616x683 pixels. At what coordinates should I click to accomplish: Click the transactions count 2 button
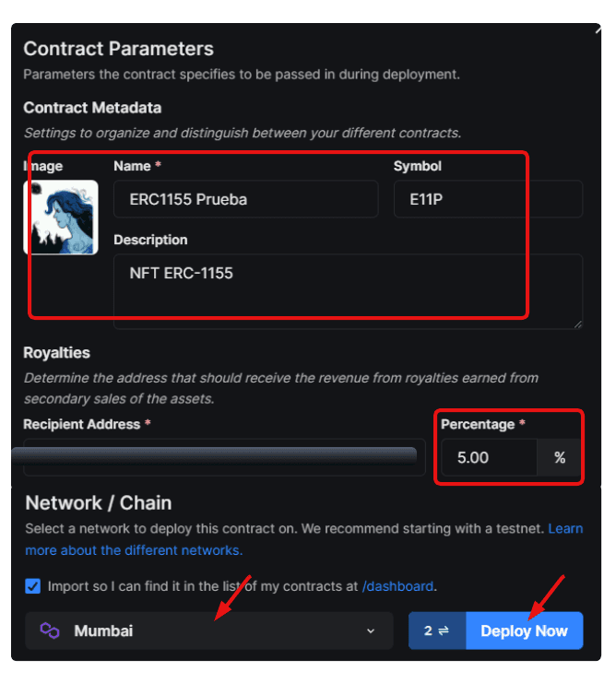click(x=437, y=630)
